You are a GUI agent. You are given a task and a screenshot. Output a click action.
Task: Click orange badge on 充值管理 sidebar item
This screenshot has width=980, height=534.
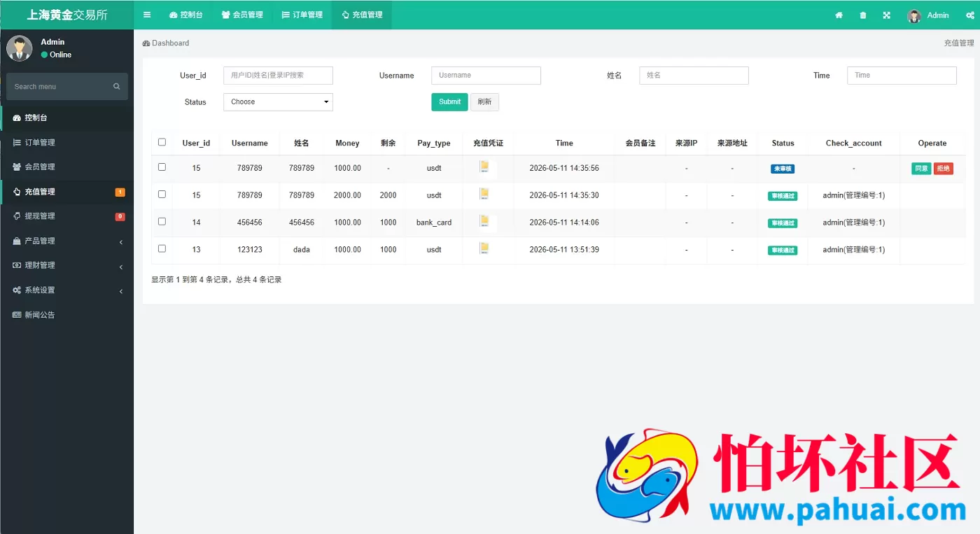coord(120,192)
